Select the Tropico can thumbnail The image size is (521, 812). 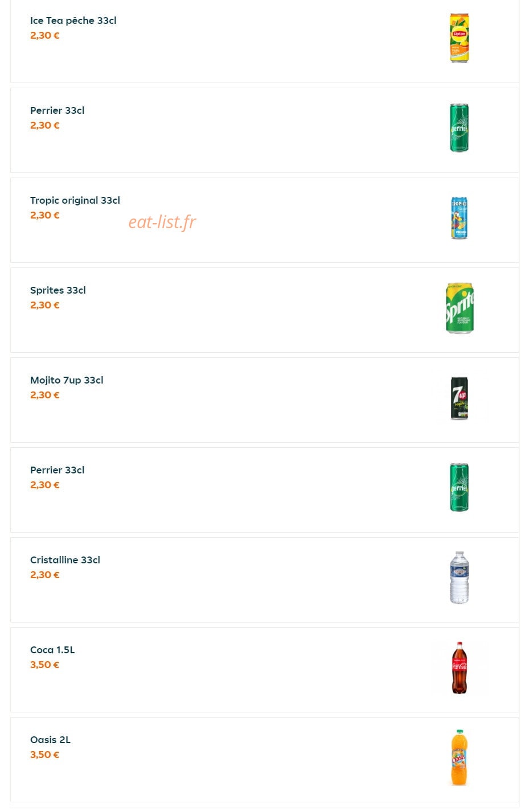[x=460, y=218]
